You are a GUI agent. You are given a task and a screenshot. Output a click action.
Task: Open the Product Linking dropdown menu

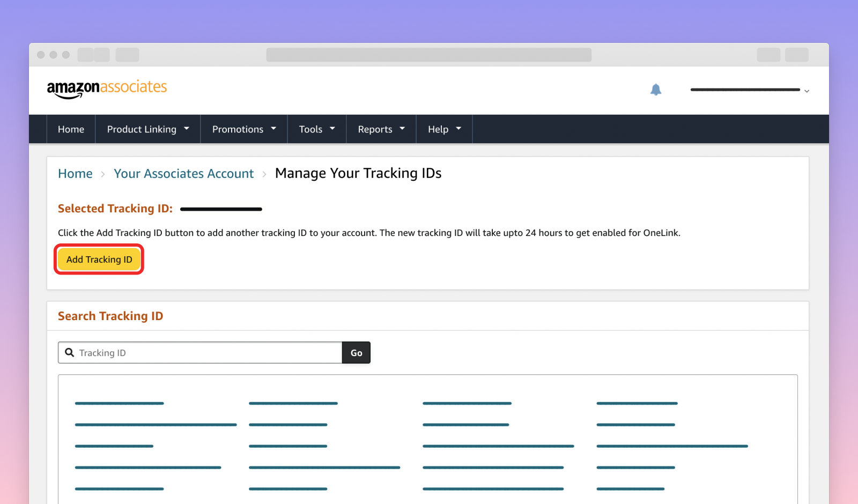coord(148,129)
